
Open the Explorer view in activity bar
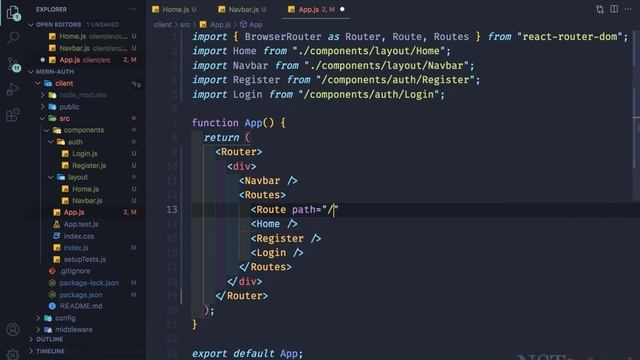pos(13,12)
